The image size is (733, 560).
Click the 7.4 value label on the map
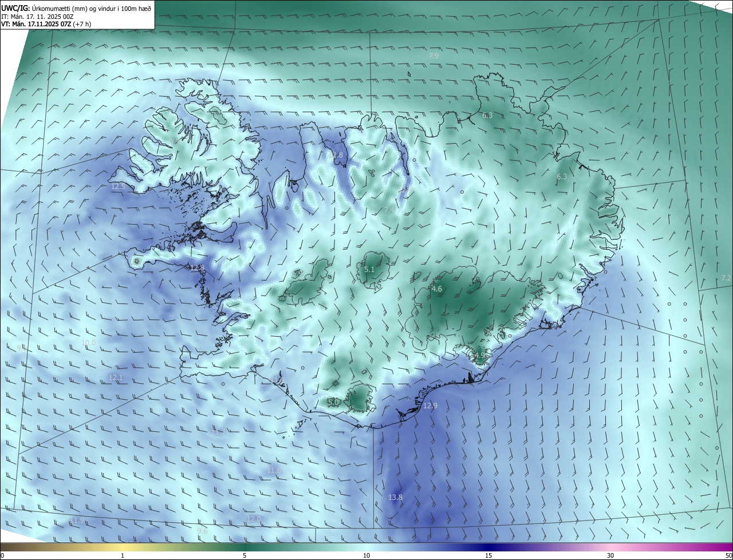[x=389, y=210]
